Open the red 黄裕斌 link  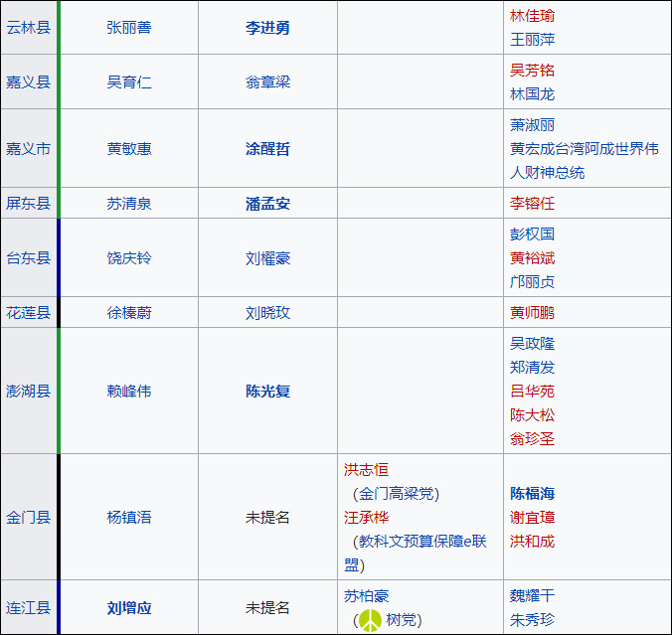point(532,258)
